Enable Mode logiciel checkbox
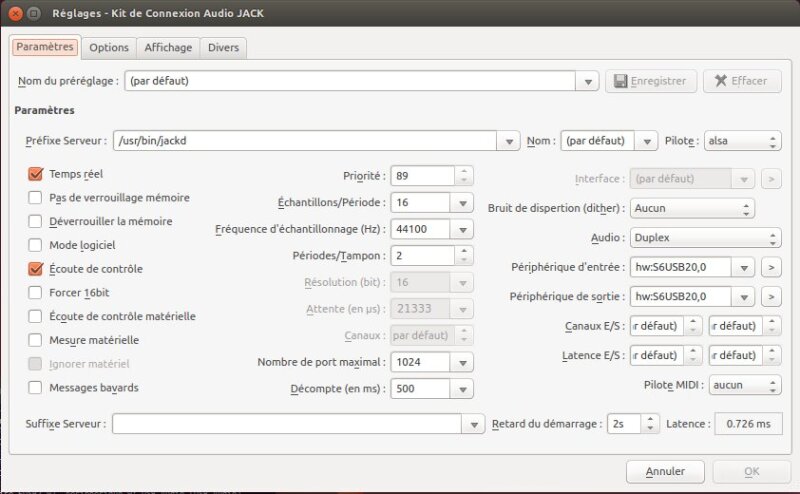Image resolution: width=800 pixels, height=494 pixels. click(x=35, y=245)
